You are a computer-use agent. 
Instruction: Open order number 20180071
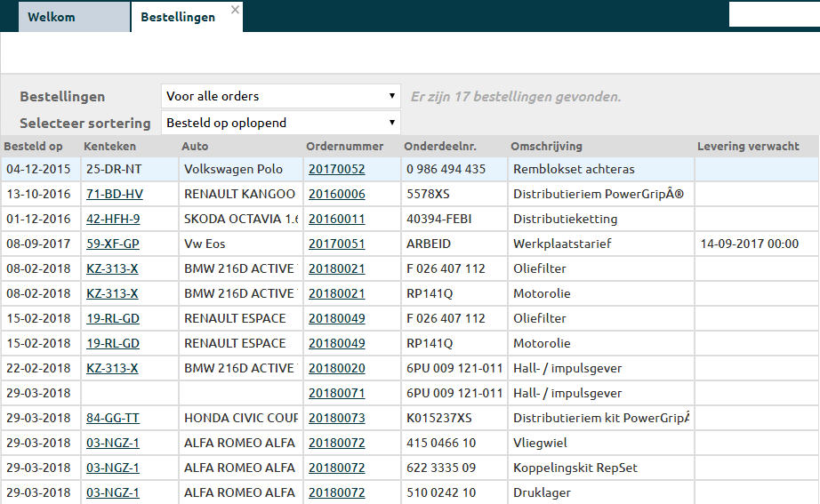[336, 393]
